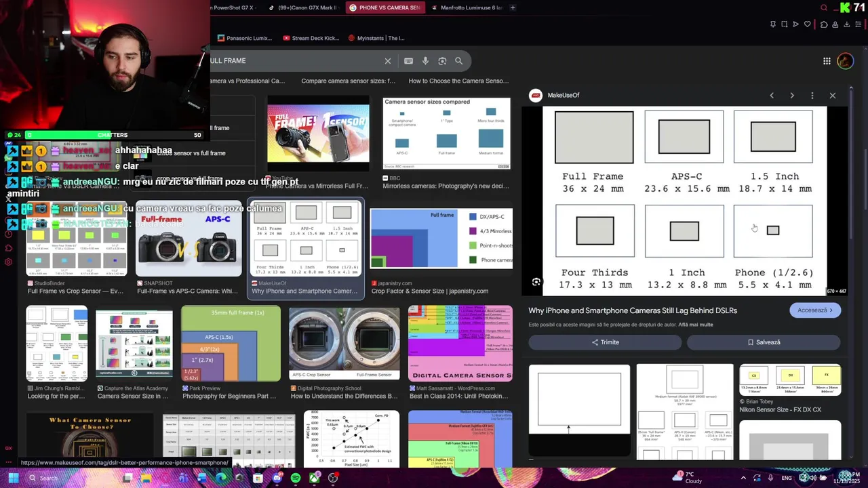Image resolution: width=868 pixels, height=488 pixels.
Task: Click the large sensor size preview image
Action: [684, 201]
